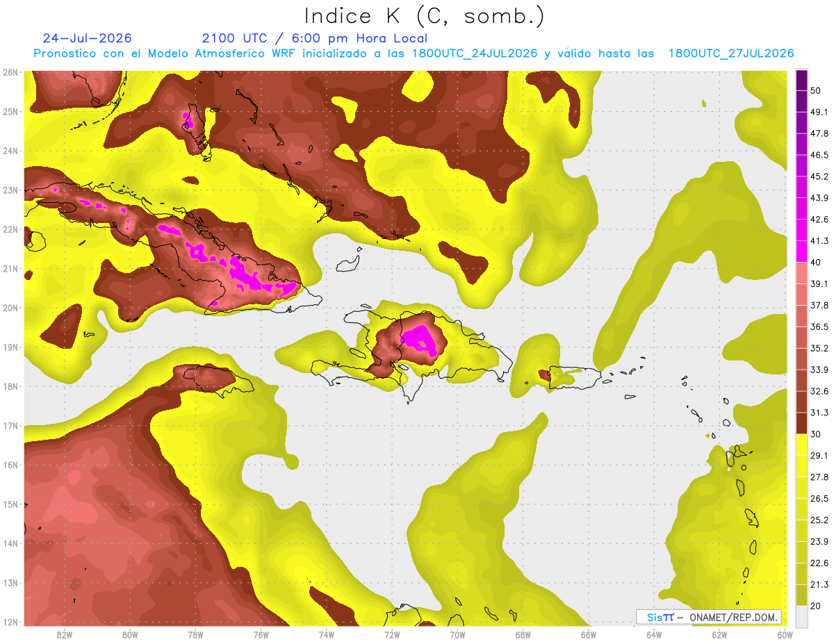Click the longitude label "74W"
Screen dimensions: 834x644
(326, 634)
